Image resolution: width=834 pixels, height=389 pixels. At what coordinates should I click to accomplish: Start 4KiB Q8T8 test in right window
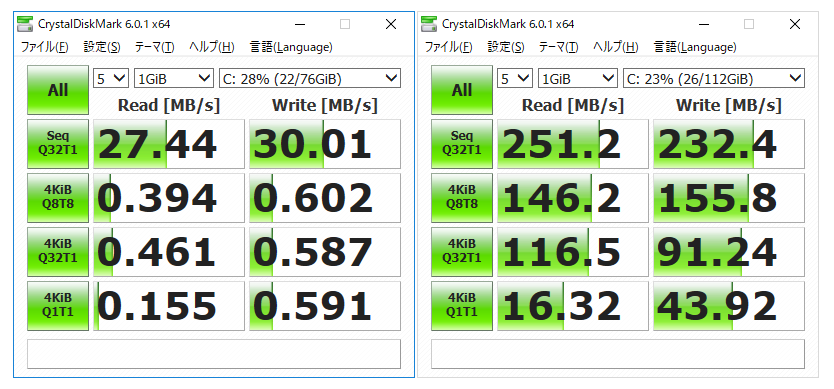(462, 197)
